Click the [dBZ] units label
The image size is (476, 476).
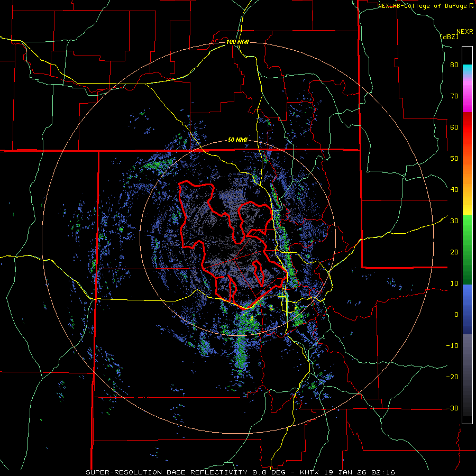449,36
